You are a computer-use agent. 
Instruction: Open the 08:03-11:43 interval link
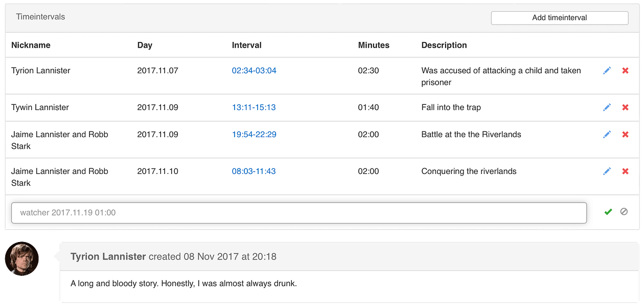tap(254, 171)
